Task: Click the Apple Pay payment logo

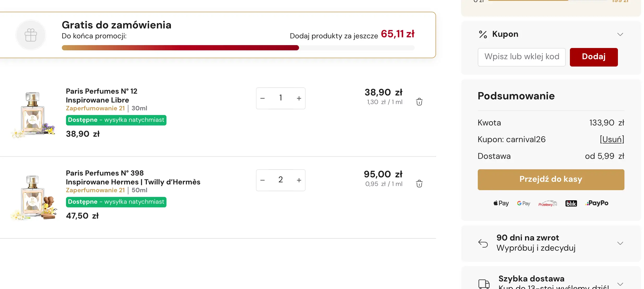Action: pos(501,203)
